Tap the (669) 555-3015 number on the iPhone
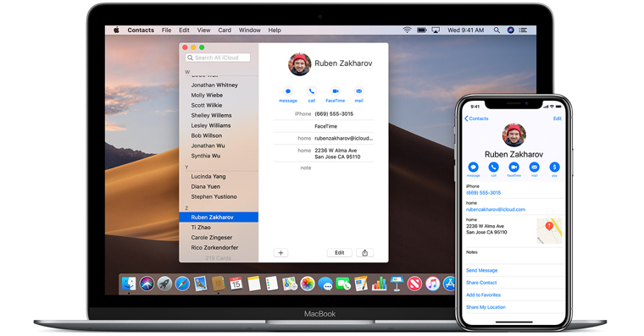The width and height of the screenshot is (644, 336). (x=483, y=193)
